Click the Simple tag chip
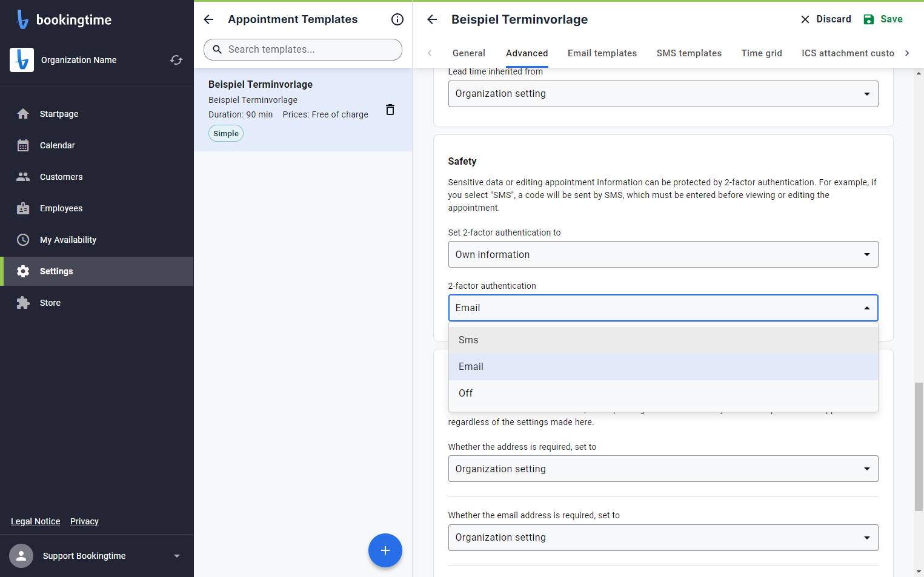Image resolution: width=924 pixels, height=577 pixels. coord(226,133)
